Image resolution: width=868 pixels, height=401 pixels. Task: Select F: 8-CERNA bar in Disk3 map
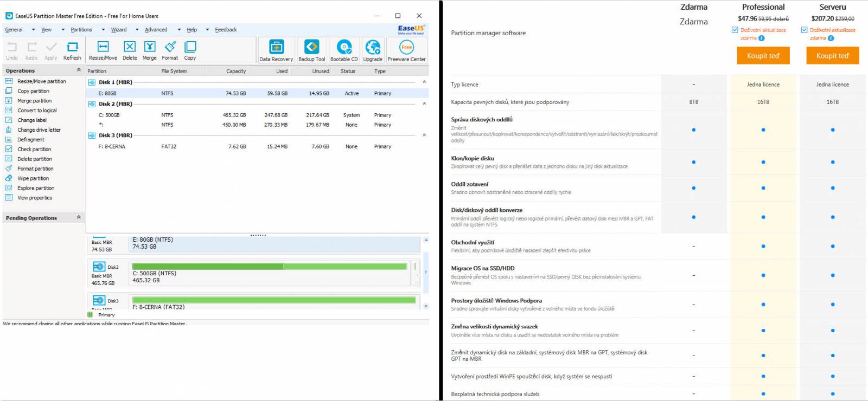(x=274, y=300)
